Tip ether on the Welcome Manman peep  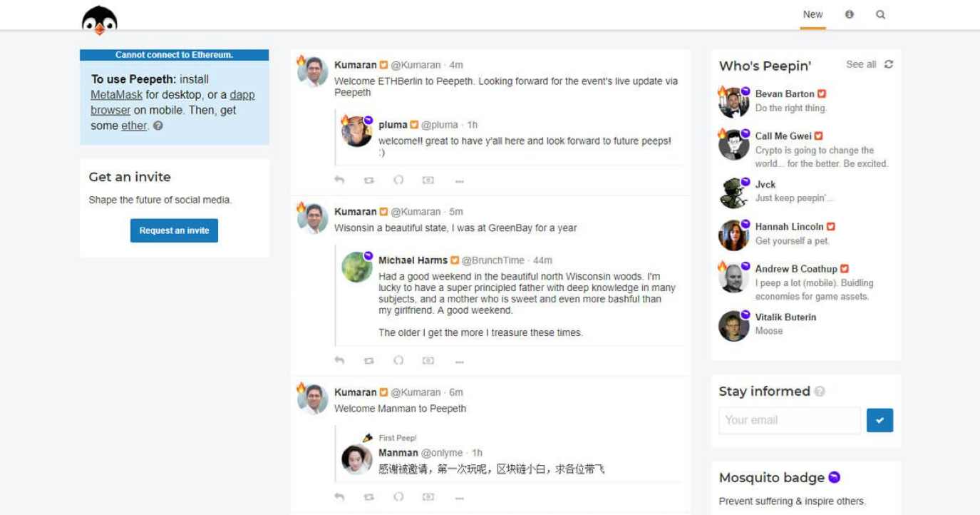428,496
